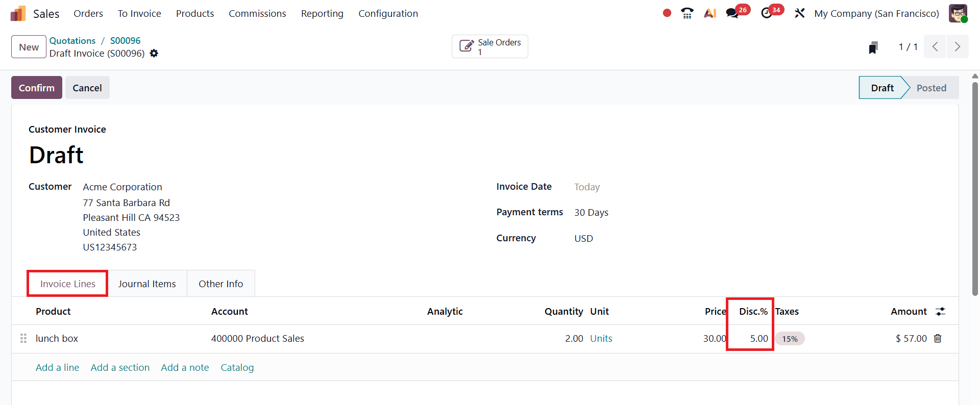Edit the 30.00 price cell

[714, 338]
